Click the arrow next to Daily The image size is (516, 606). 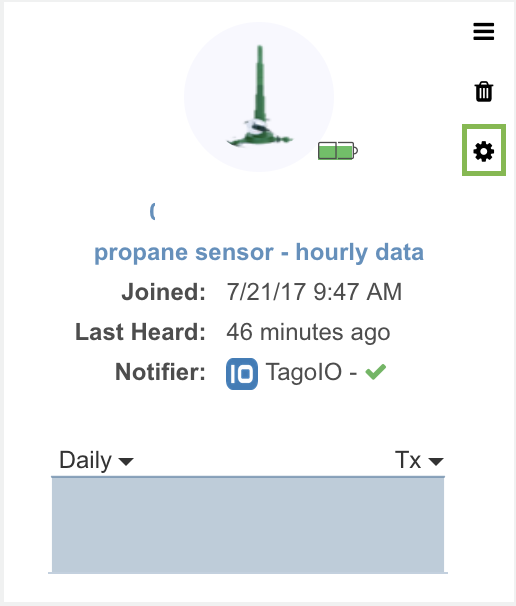click(126, 461)
